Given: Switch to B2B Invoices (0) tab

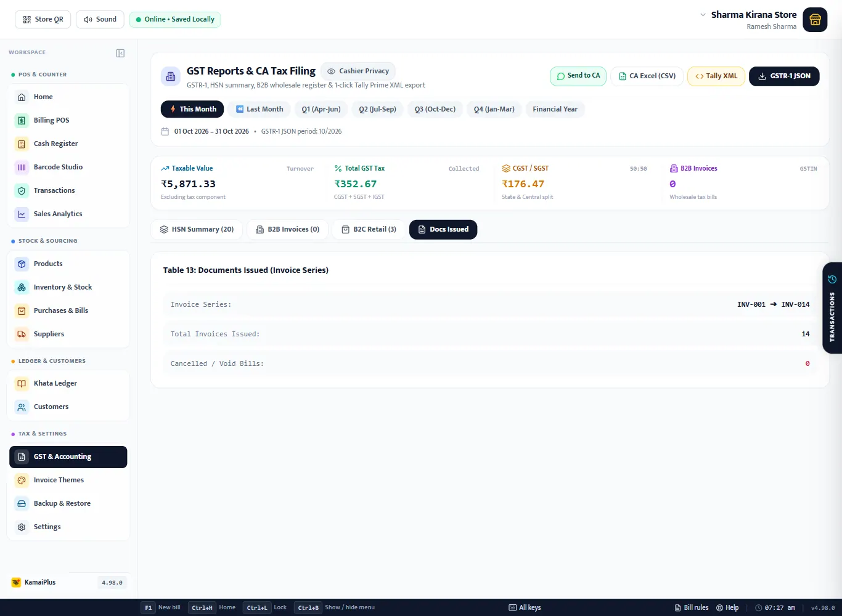Looking at the screenshot, I should [x=287, y=229].
